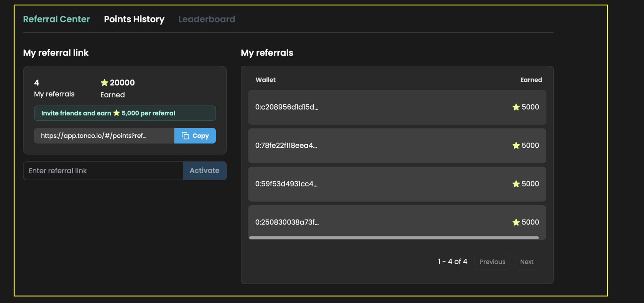Click the copy icon beside the referral link
The image size is (644, 303).
186,136
